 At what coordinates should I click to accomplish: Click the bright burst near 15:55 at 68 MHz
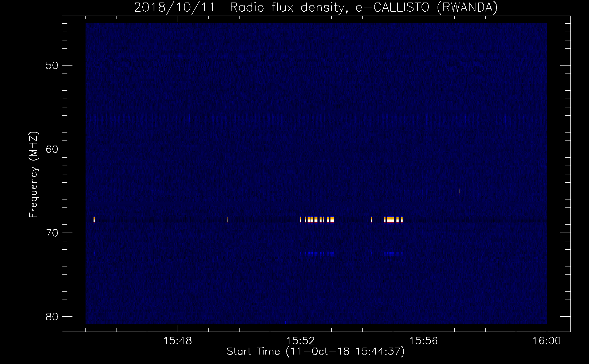point(393,219)
